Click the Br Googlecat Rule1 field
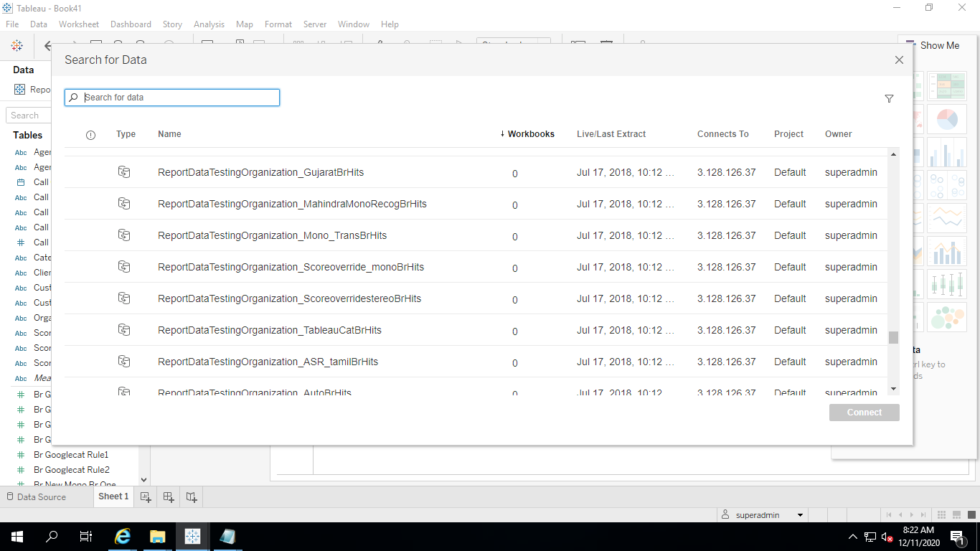The image size is (980, 551). click(x=71, y=455)
